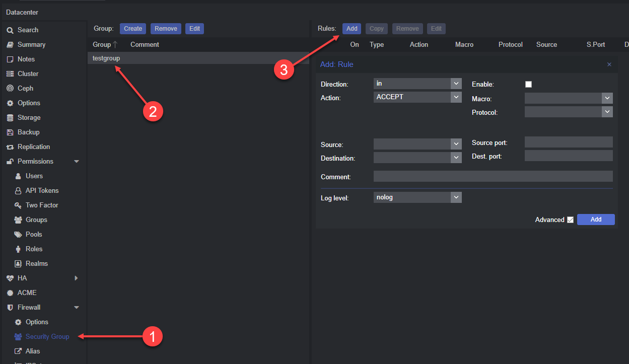Click the Protocol column header in rules
This screenshot has width=629, height=364.
(x=511, y=45)
